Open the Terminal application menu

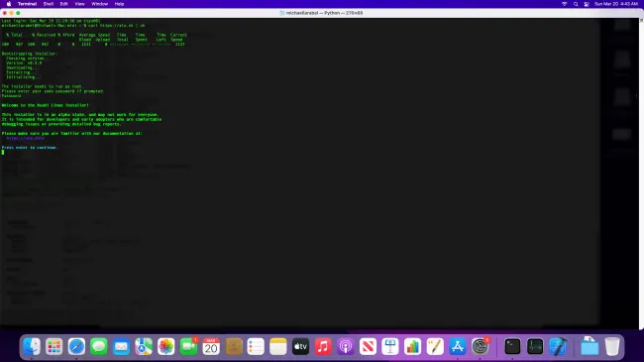[x=27, y=4]
